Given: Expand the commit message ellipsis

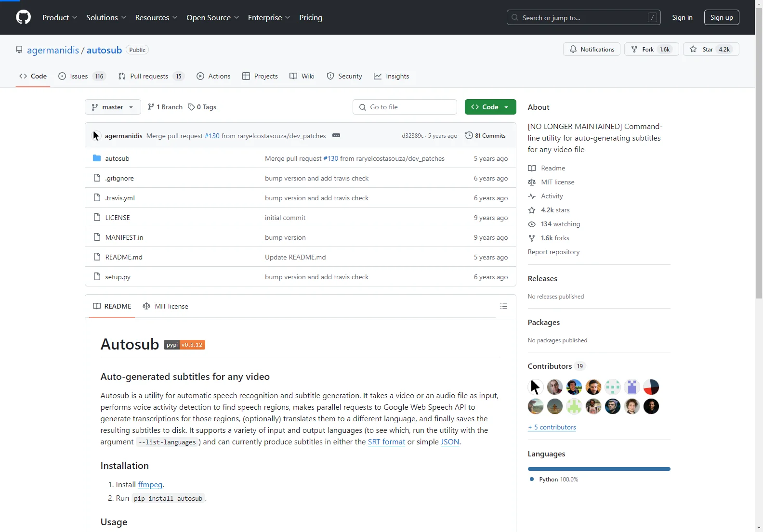Looking at the screenshot, I should (x=336, y=136).
